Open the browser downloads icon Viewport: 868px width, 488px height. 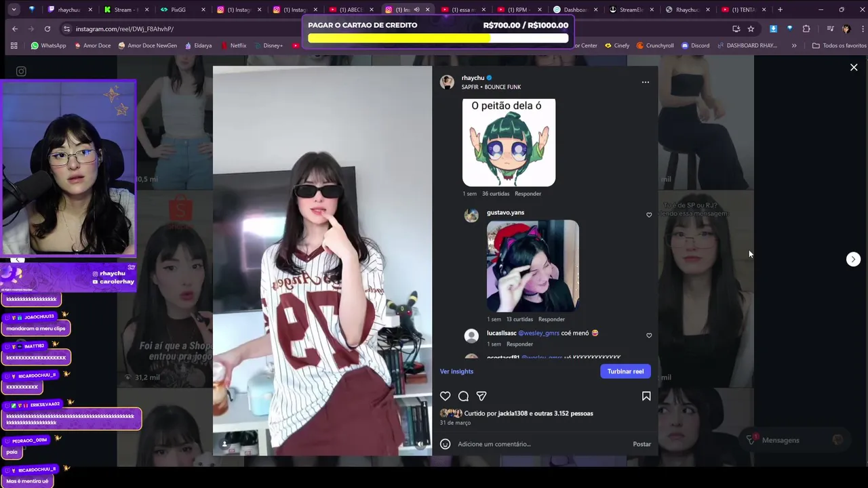tap(773, 28)
